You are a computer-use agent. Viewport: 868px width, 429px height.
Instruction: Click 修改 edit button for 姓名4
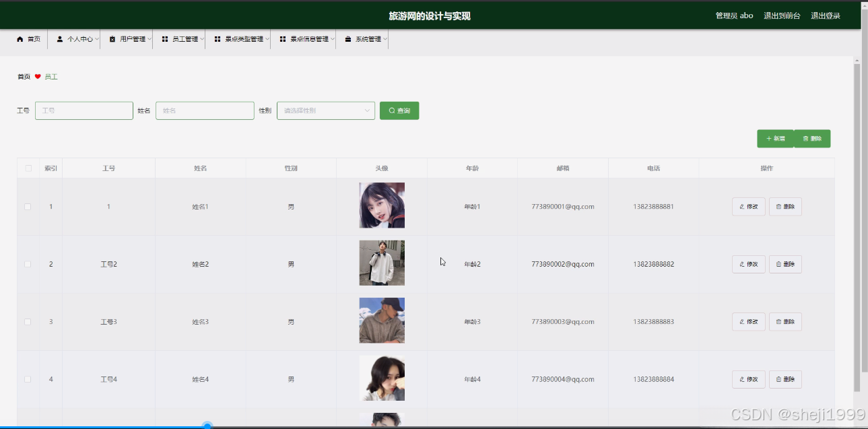click(x=748, y=379)
